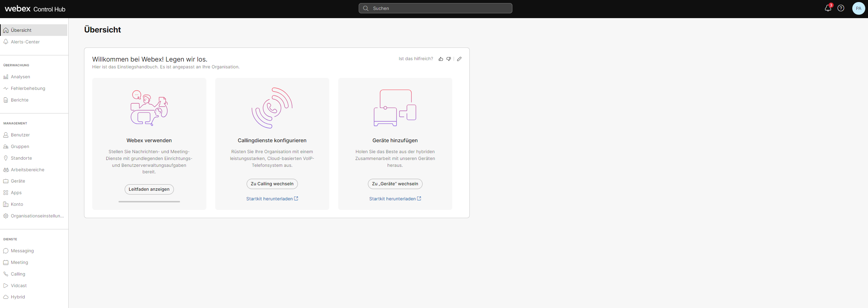Click the 'Ist das hilfreich?' text
Viewport: 868px width, 308px height.
(416, 59)
